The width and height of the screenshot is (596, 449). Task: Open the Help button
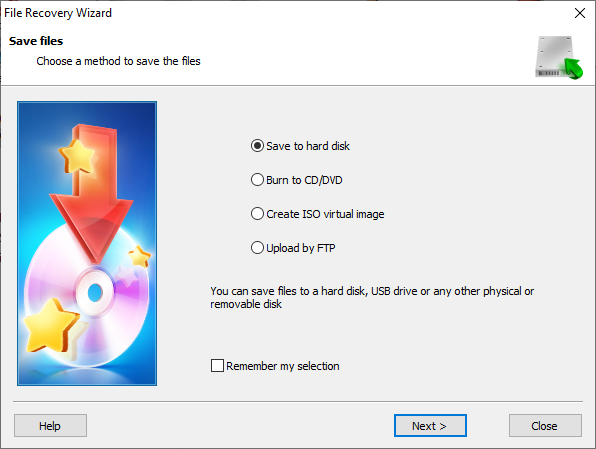click(51, 426)
